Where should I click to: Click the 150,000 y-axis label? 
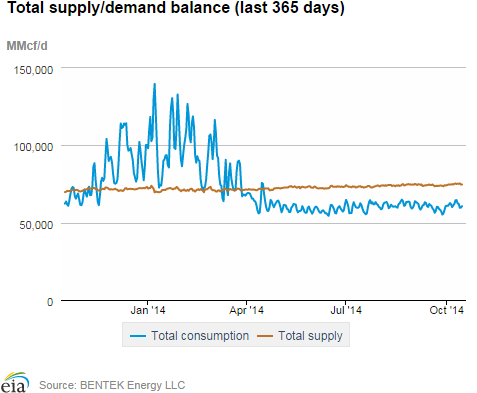pyautogui.click(x=33, y=70)
